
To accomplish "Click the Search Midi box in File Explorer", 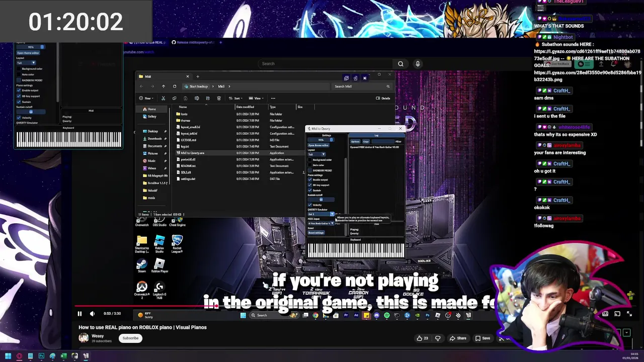I will click(x=361, y=86).
